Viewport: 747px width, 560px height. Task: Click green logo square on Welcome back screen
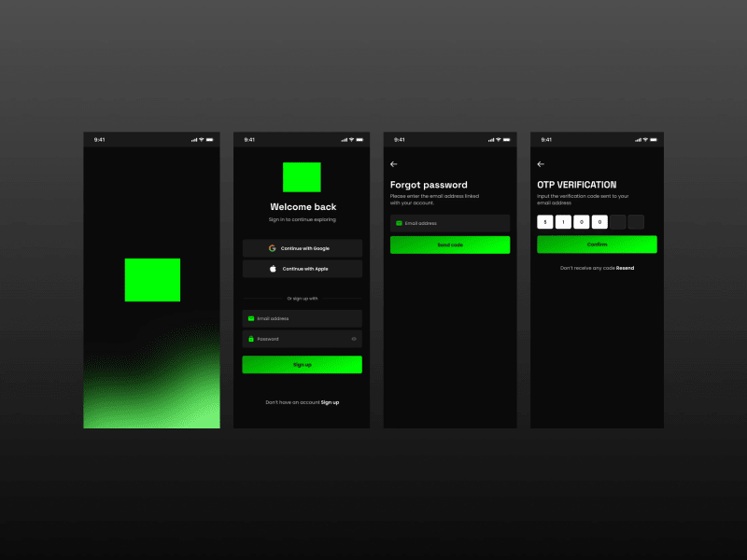302,177
